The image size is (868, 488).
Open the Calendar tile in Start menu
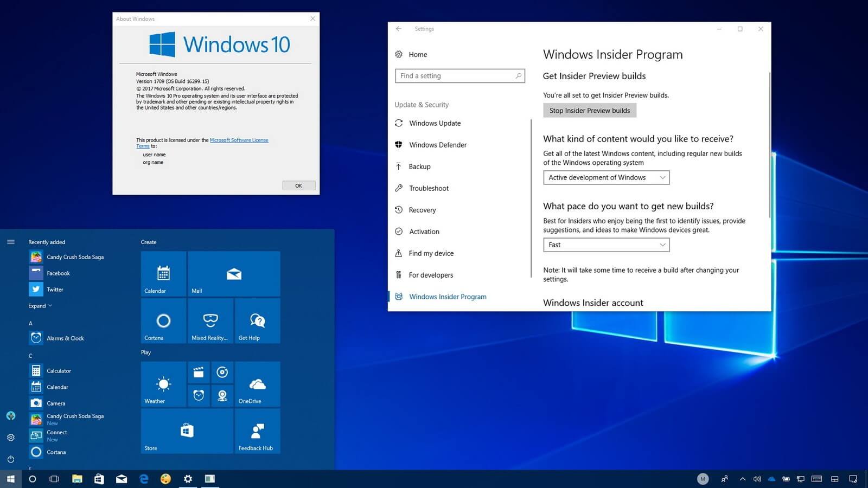click(163, 274)
